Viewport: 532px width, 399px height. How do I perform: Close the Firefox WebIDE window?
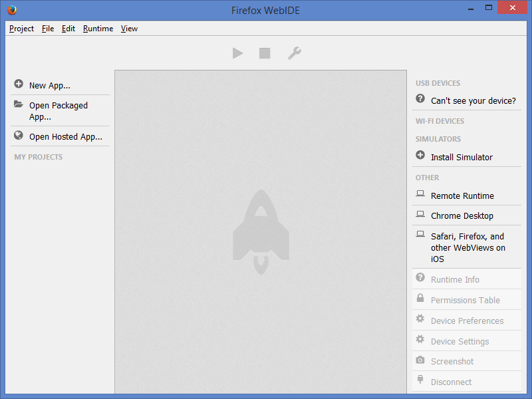(x=512, y=7)
